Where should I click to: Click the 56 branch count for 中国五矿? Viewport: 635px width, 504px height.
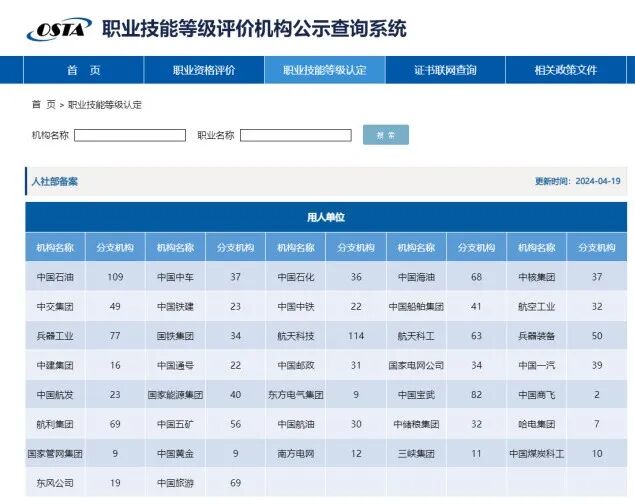pyautogui.click(x=235, y=424)
